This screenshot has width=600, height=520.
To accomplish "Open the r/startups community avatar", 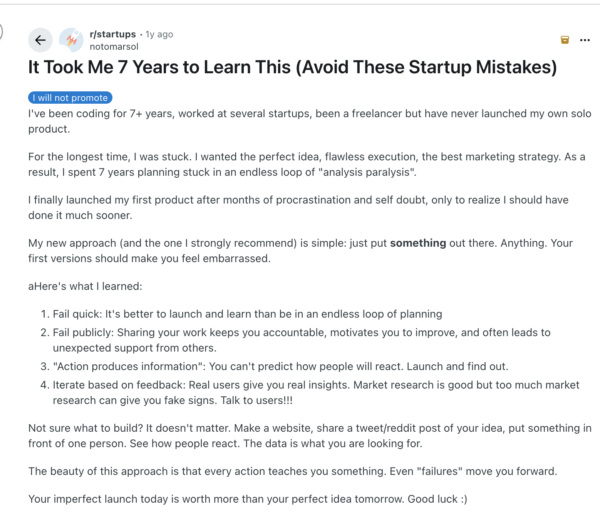I will click(72, 40).
